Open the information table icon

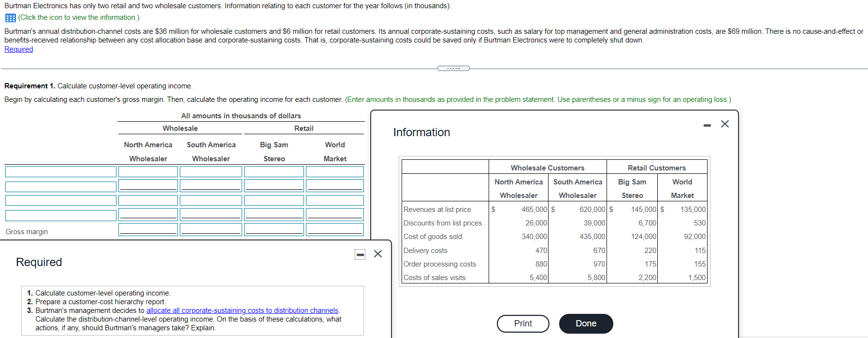point(10,18)
